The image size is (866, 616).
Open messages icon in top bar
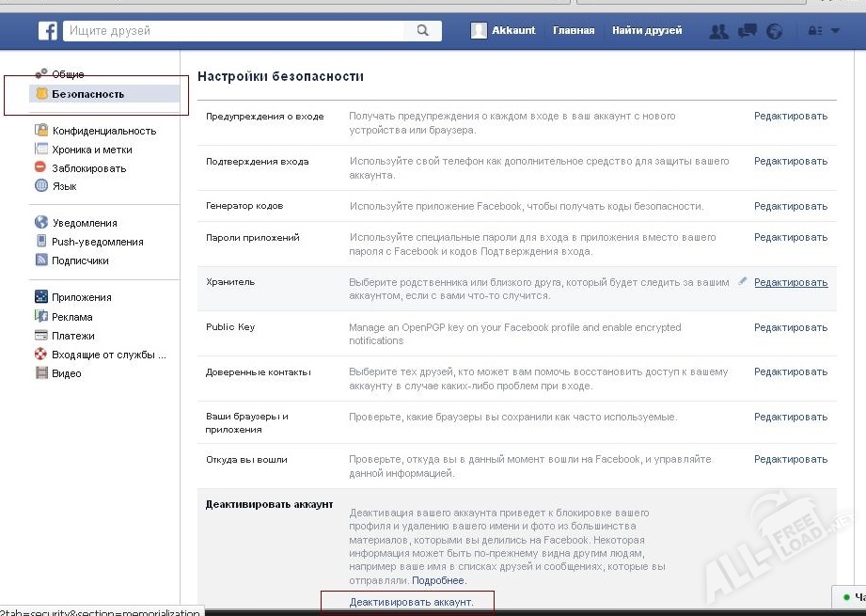point(748,31)
